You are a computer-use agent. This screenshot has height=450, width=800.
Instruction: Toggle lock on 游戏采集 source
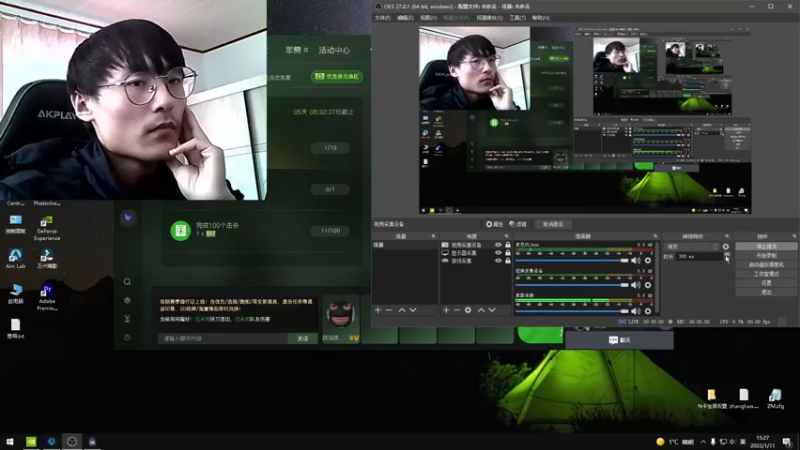click(x=508, y=261)
